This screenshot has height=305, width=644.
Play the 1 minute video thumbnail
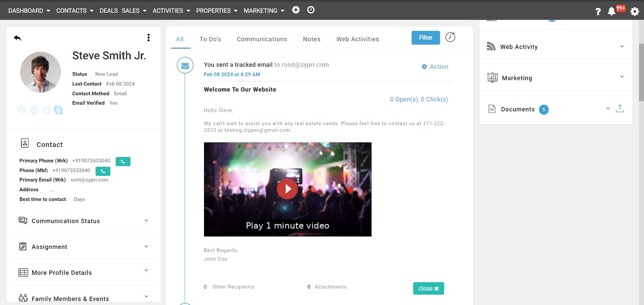[287, 189]
